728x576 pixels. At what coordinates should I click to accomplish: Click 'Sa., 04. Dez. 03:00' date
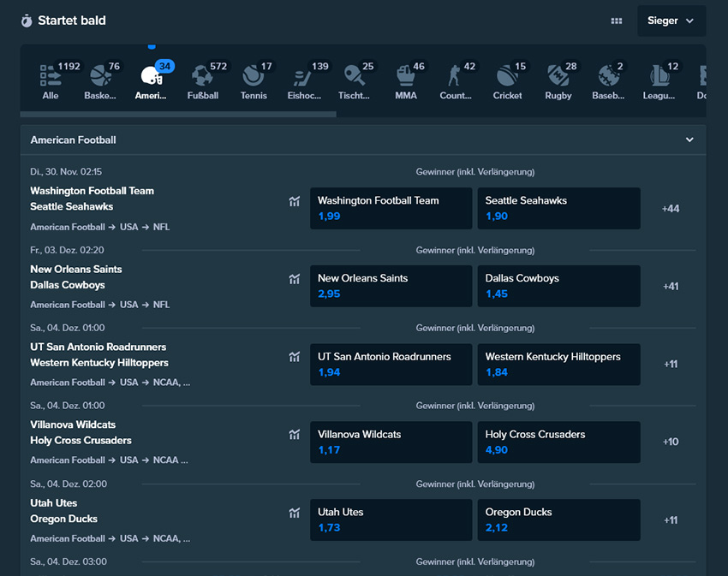69,561
